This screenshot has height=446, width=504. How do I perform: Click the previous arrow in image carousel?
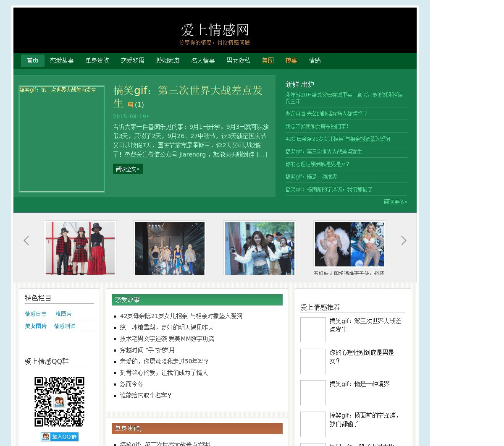point(26,240)
